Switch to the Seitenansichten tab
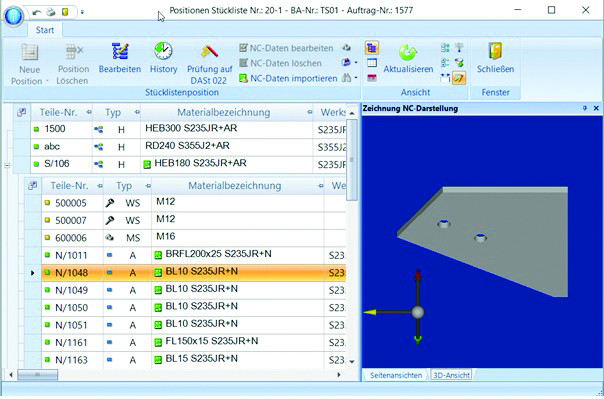 396,375
